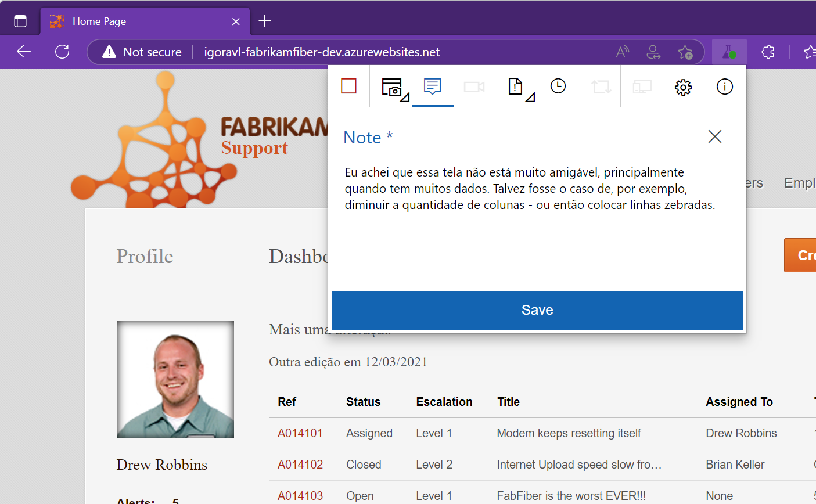Viewport: 816px width, 504px height.
Task: Click the report bug document icon
Action: tap(520, 88)
